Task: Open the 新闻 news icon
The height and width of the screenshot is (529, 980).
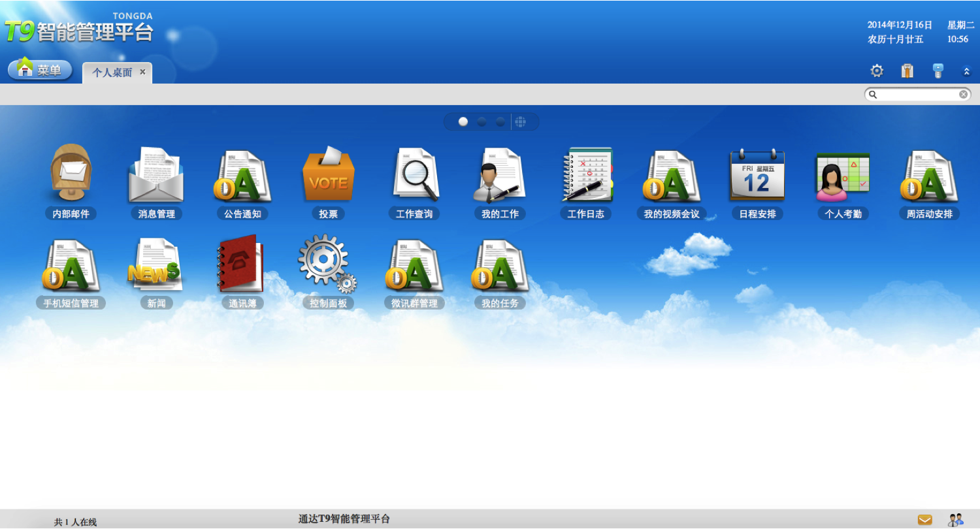Action: pyautogui.click(x=156, y=264)
